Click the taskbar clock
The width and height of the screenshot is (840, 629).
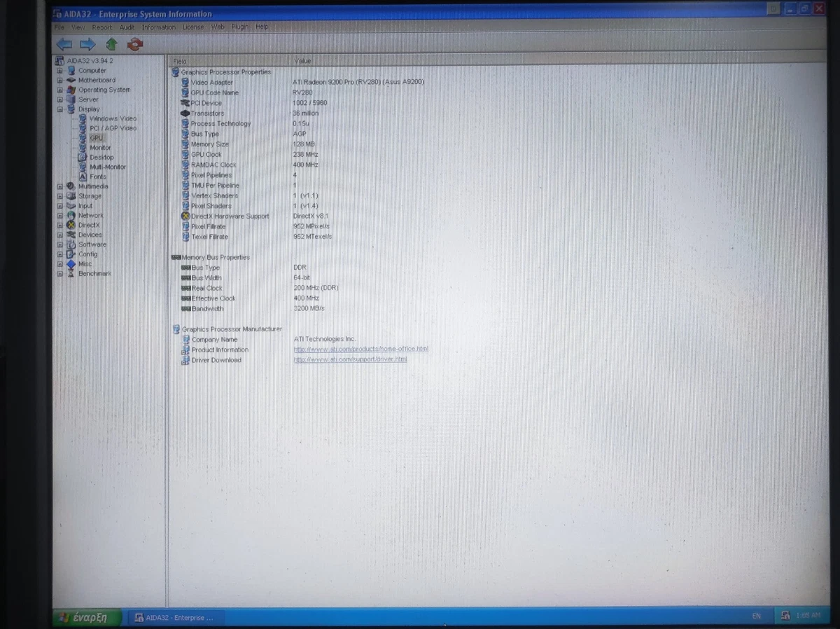pyautogui.click(x=808, y=616)
